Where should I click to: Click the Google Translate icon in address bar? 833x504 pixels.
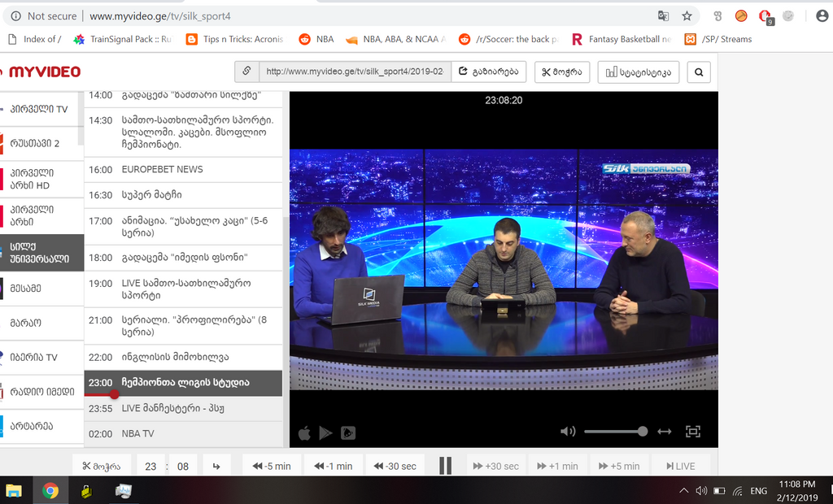664,16
